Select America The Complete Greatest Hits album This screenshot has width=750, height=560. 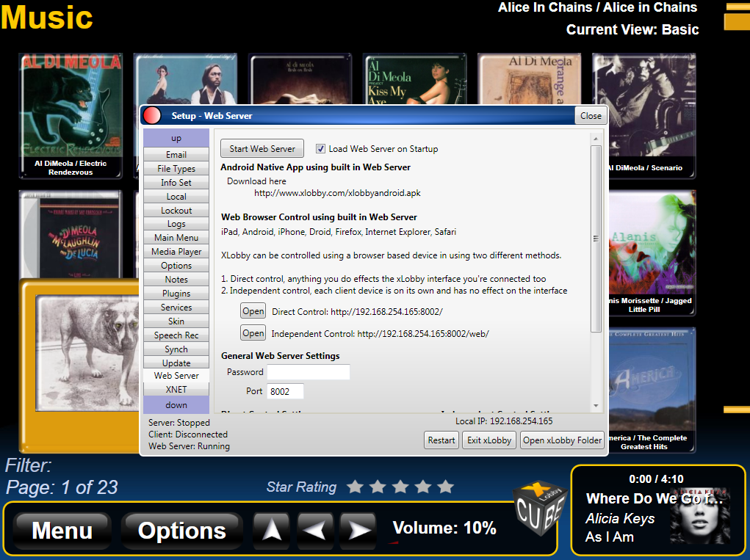point(652,390)
